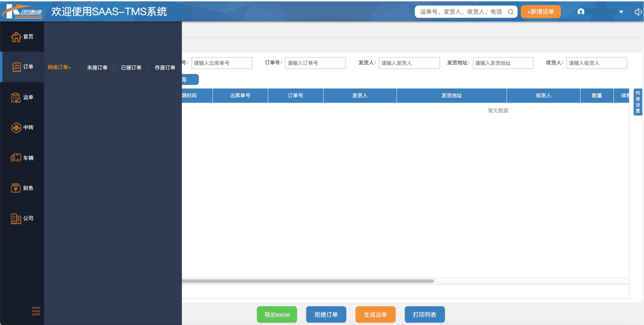Open the Transfer (中转) icon
644x325 pixels.
pos(16,128)
